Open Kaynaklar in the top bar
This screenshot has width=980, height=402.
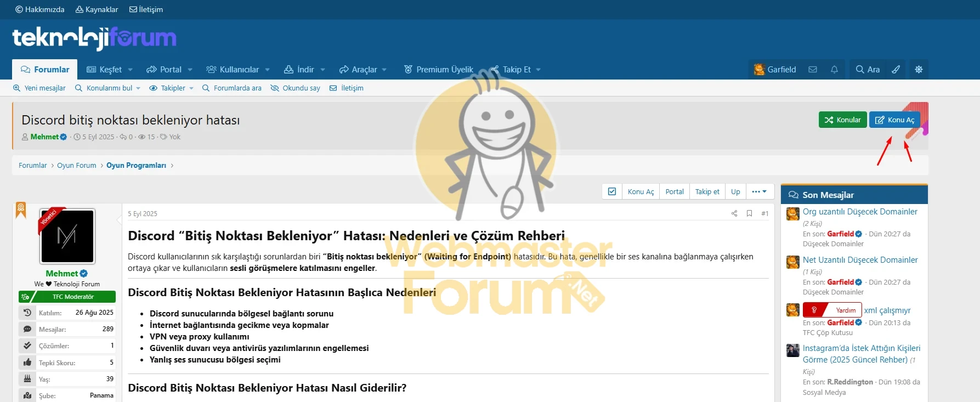97,9
